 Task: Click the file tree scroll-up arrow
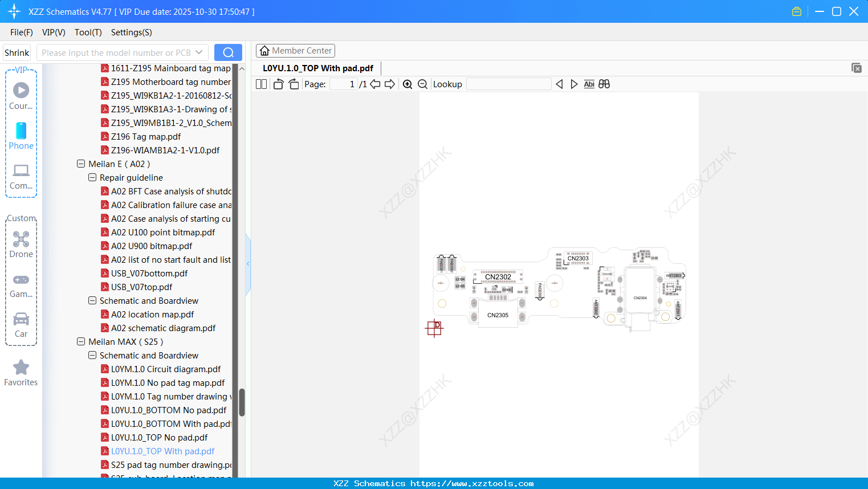pyautogui.click(x=242, y=68)
